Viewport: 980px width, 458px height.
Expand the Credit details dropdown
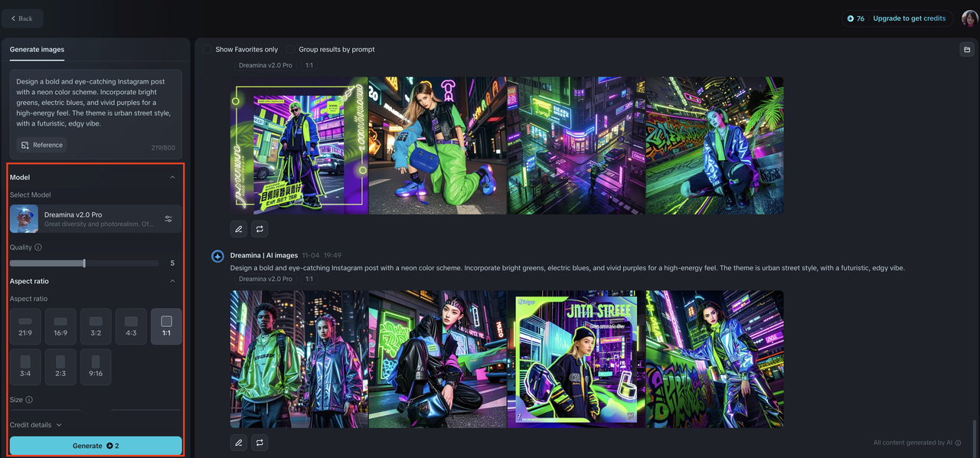pyautogui.click(x=36, y=425)
